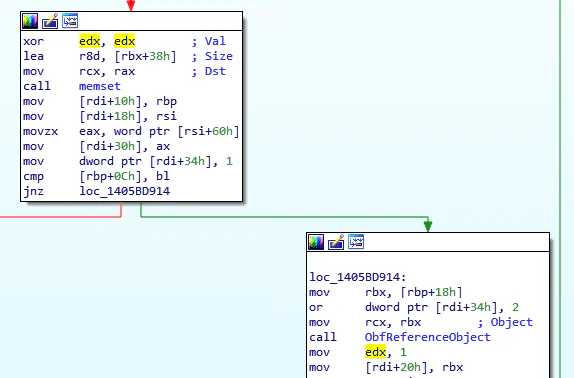This screenshot has width=574, height=378.
Task: Click the color icon in the memset block header
Action: click(30, 21)
